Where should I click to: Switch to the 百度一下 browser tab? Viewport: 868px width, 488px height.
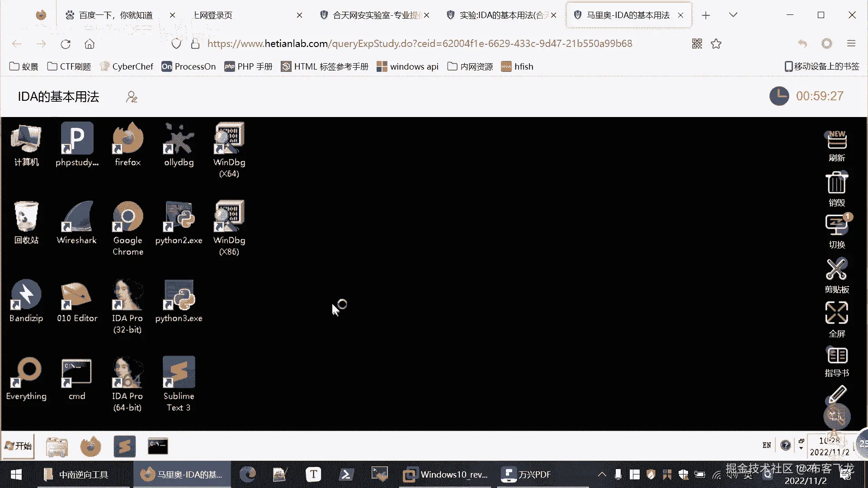[115, 15]
